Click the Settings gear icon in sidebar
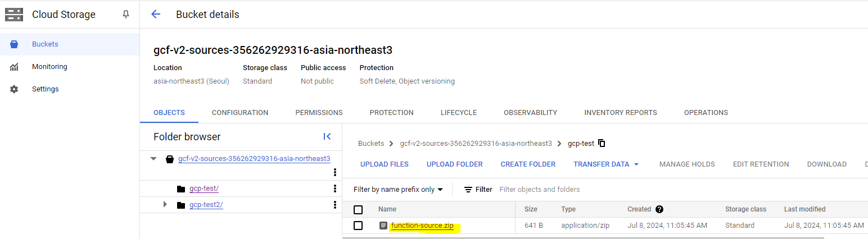 (x=14, y=89)
